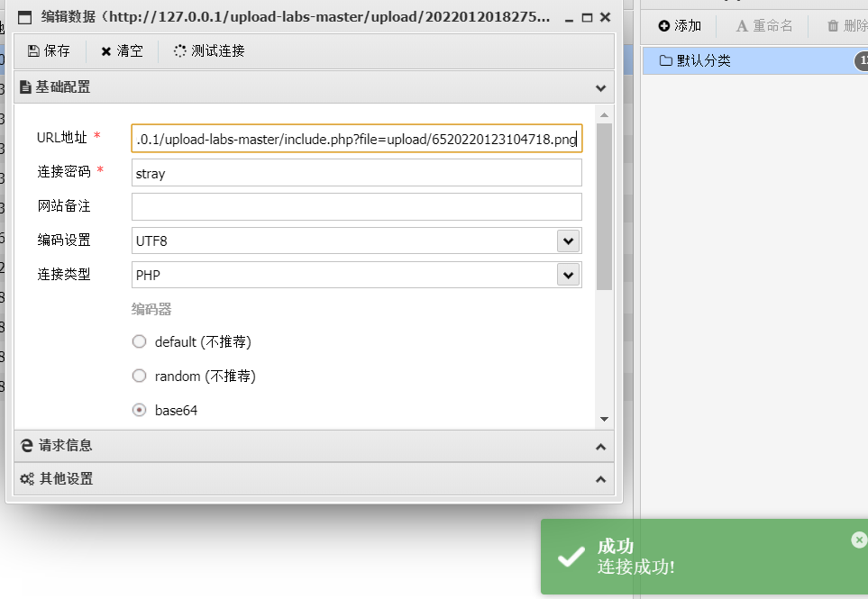Screen dimensions: 868x599
Task: Click the 添加 (Add) category button
Action: click(x=680, y=25)
